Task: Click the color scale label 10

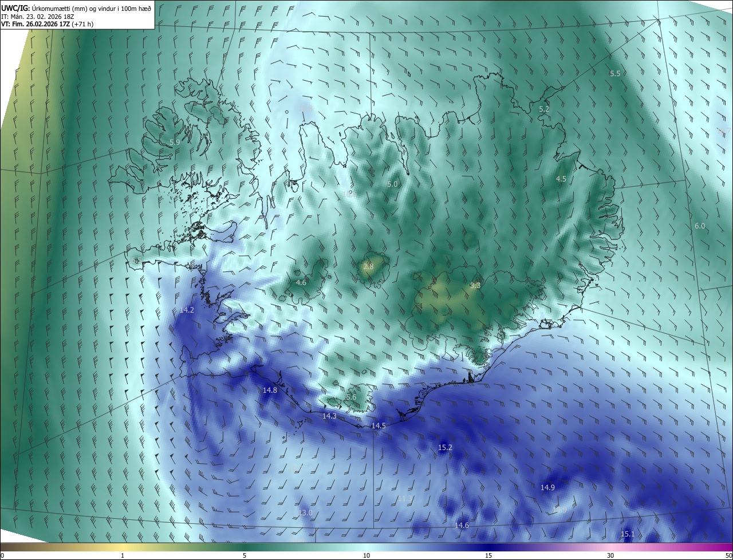Action: pos(366,555)
